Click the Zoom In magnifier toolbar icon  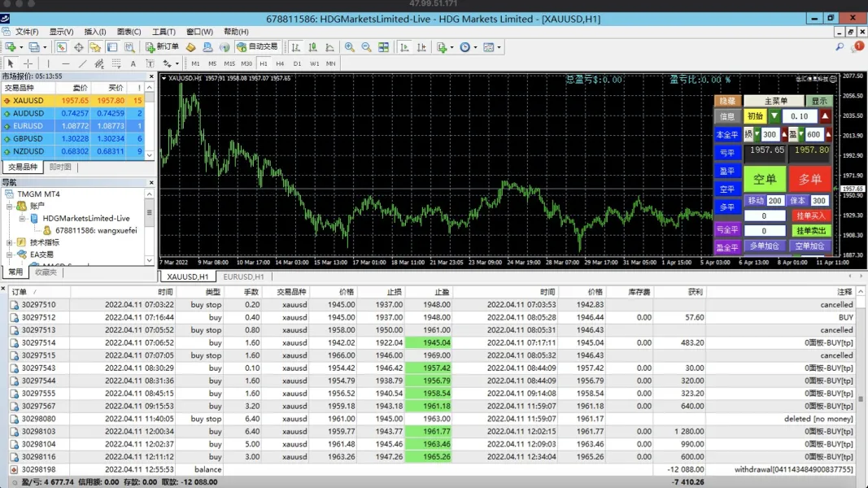[350, 47]
